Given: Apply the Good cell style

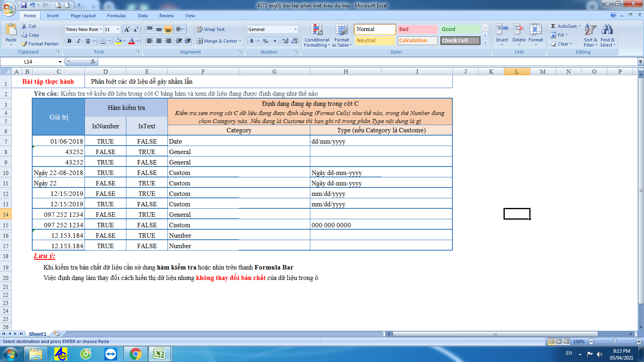Looking at the screenshot, I should point(460,29).
